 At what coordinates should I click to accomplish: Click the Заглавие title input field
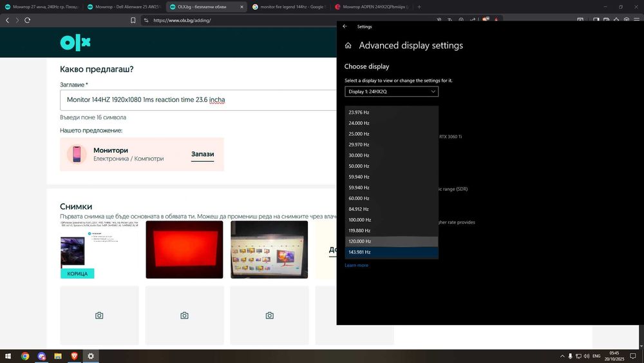198,100
